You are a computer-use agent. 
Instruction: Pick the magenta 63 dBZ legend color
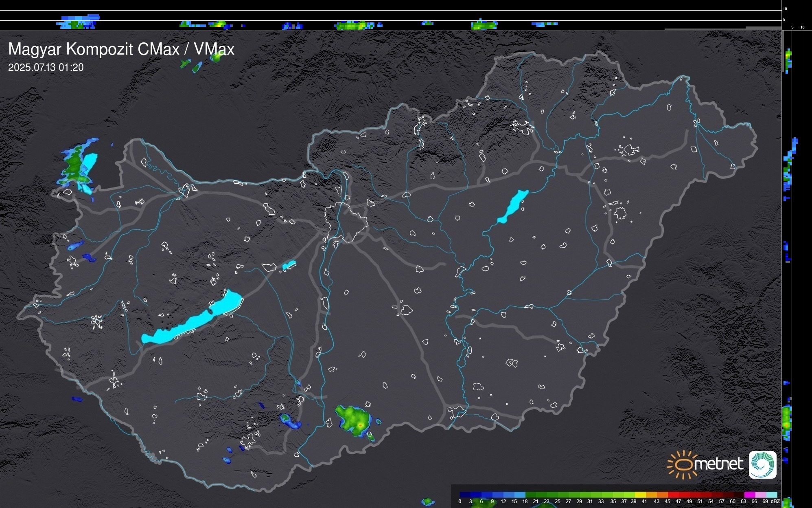coord(749,495)
